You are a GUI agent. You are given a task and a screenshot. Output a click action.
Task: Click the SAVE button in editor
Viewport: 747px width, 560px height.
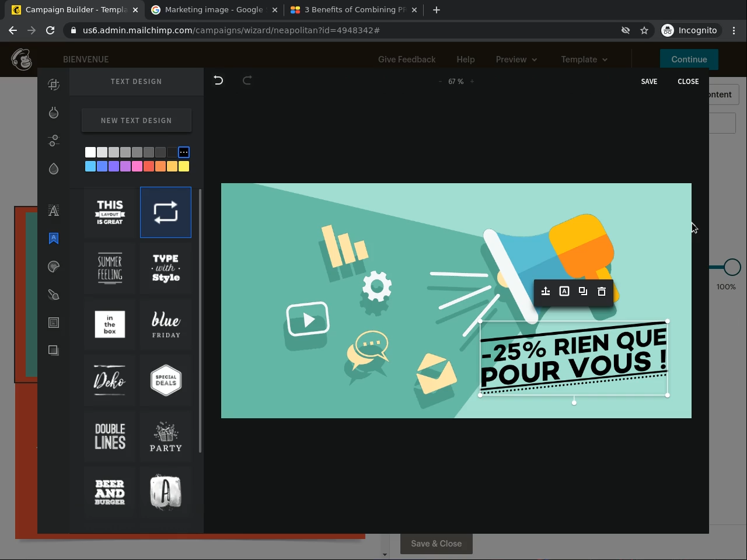click(649, 82)
